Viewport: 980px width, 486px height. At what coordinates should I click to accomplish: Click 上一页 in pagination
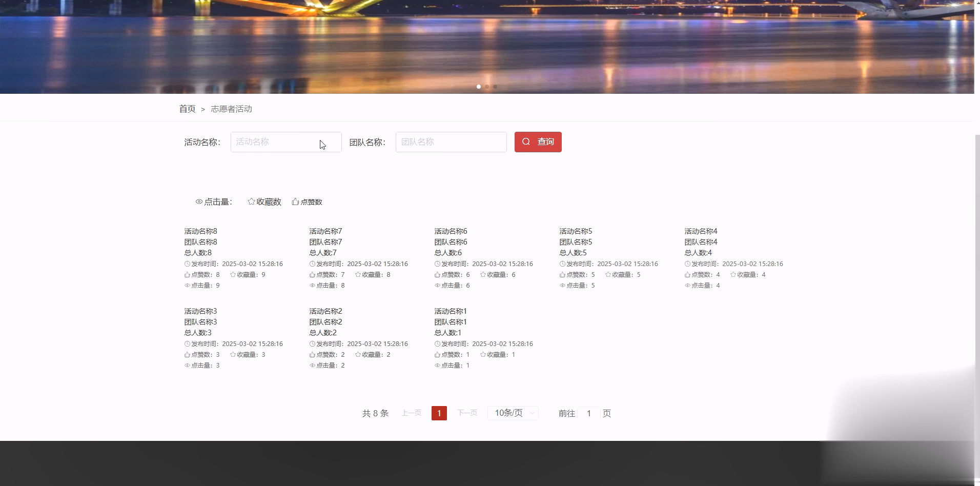pos(411,413)
